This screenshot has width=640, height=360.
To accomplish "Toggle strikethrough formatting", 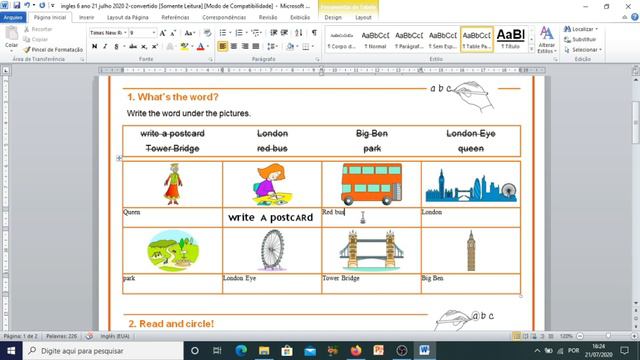I will (x=133, y=47).
